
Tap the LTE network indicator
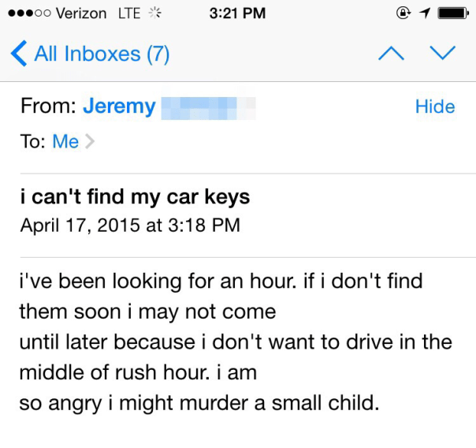tap(129, 13)
